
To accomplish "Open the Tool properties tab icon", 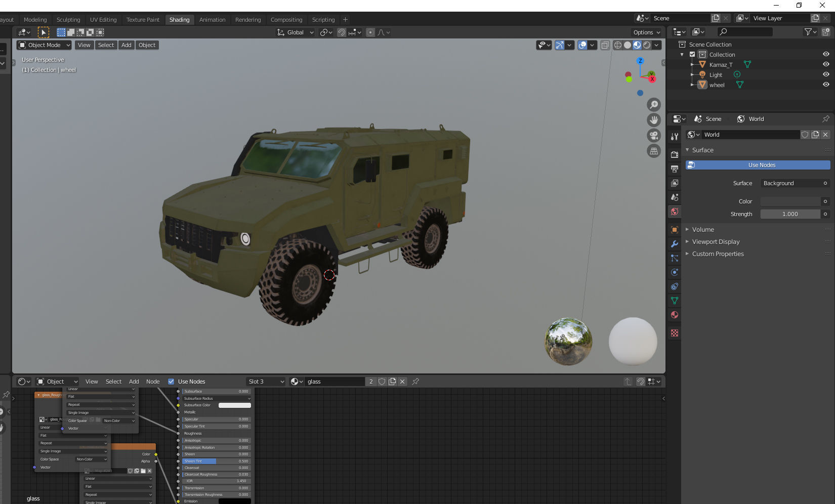I will pos(675,137).
